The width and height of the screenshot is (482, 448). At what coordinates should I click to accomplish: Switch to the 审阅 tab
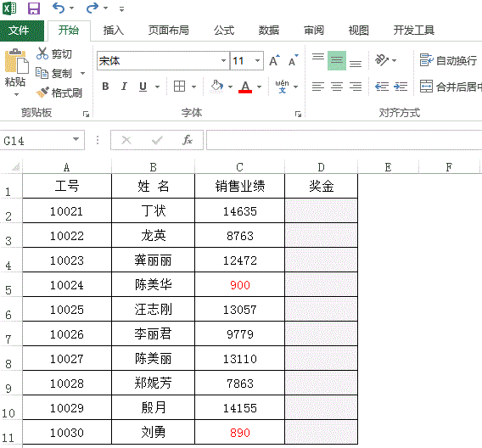tap(314, 31)
